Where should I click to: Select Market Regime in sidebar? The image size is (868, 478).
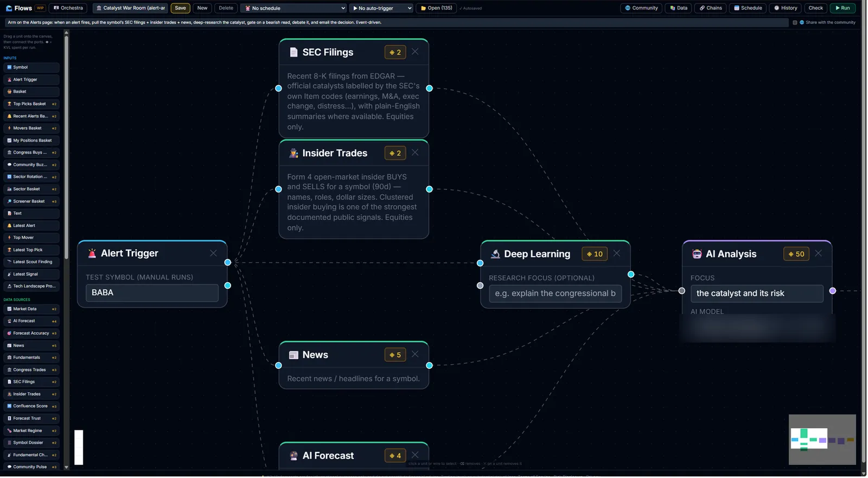pyautogui.click(x=31, y=431)
